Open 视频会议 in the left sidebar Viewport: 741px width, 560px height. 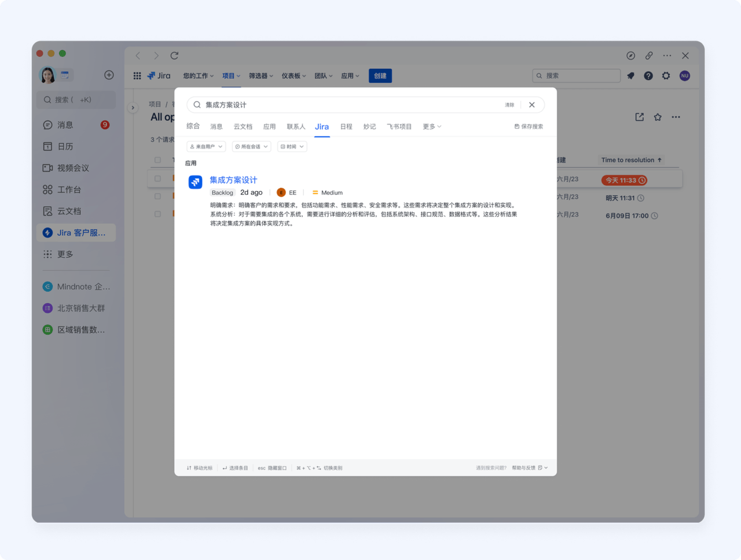pos(76,168)
